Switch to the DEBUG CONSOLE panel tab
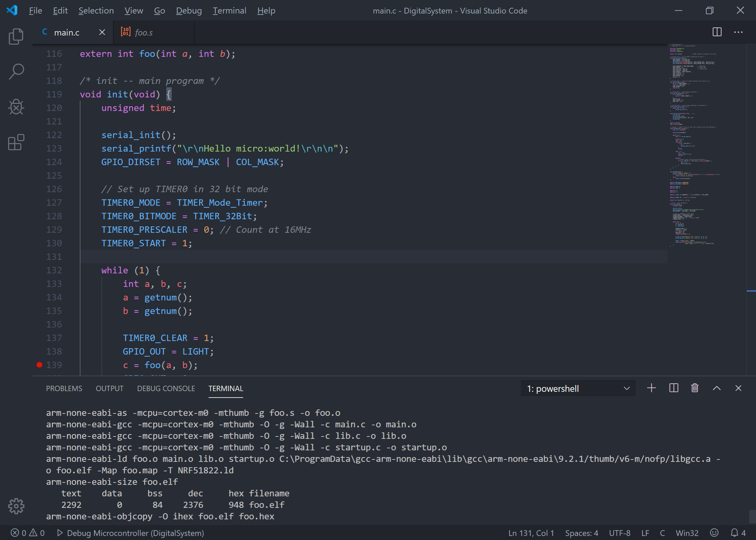Viewport: 756px width, 540px height. [166, 388]
